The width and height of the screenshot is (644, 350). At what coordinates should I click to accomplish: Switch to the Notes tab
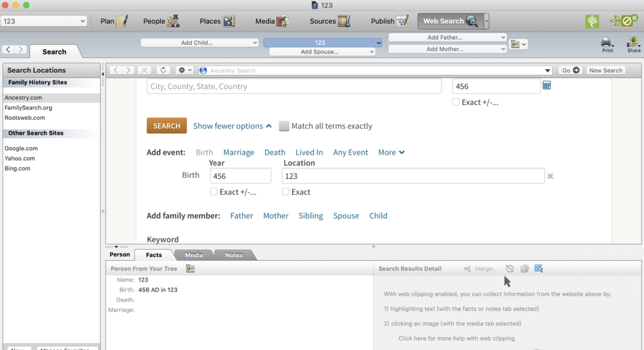tap(234, 255)
